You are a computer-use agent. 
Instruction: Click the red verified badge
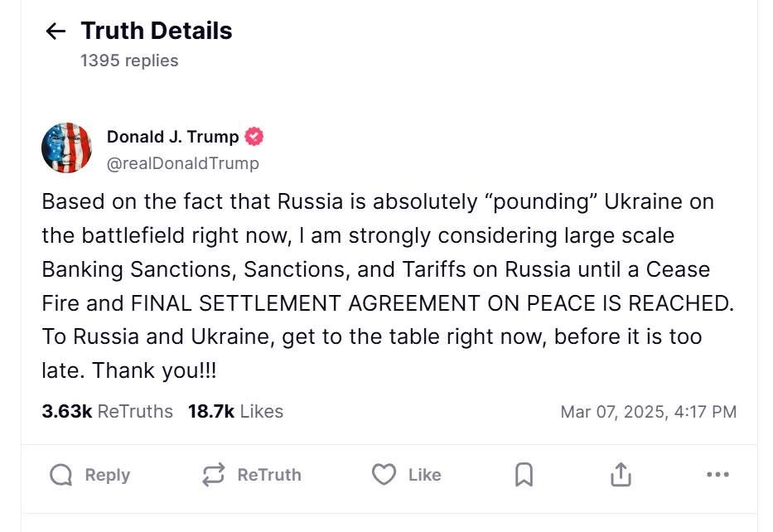click(254, 137)
